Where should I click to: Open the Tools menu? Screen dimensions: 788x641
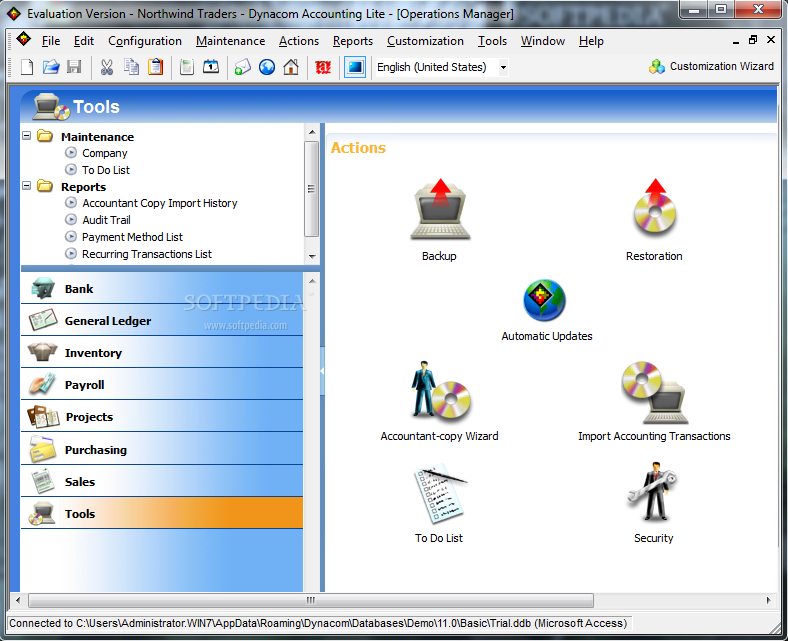coord(492,41)
